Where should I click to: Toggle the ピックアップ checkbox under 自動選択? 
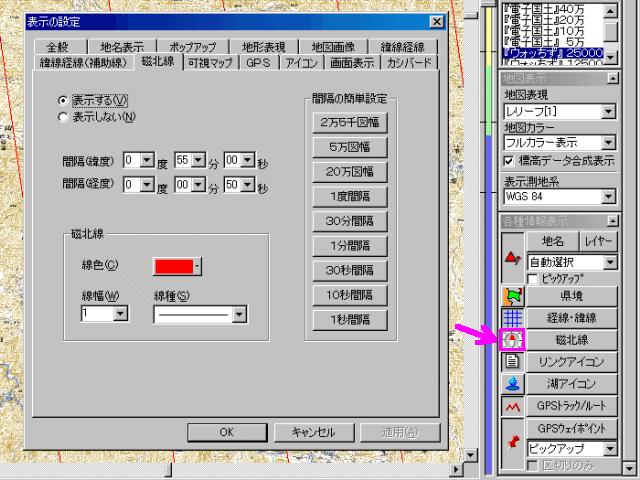click(x=532, y=279)
